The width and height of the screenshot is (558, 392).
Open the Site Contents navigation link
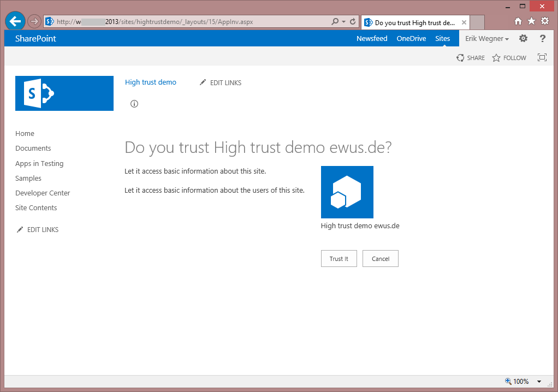[36, 208]
